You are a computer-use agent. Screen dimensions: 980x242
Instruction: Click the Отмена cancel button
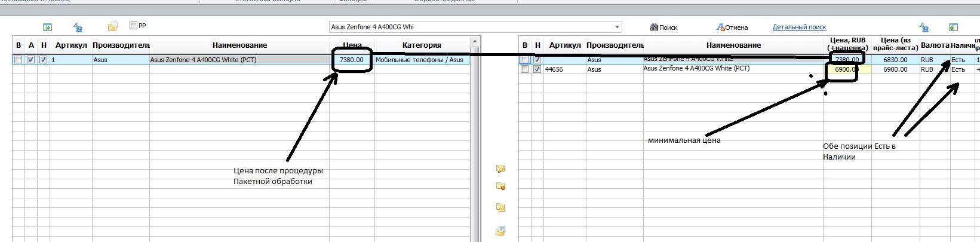[x=732, y=27]
